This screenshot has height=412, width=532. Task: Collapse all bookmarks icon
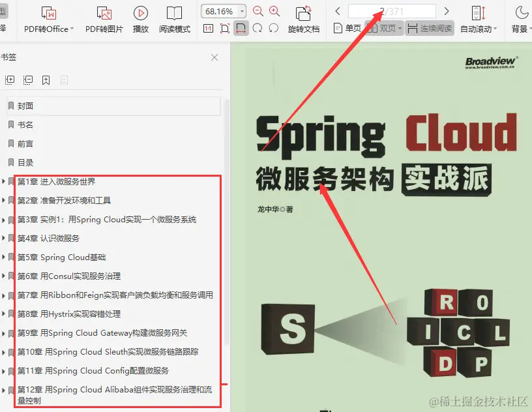(28, 80)
